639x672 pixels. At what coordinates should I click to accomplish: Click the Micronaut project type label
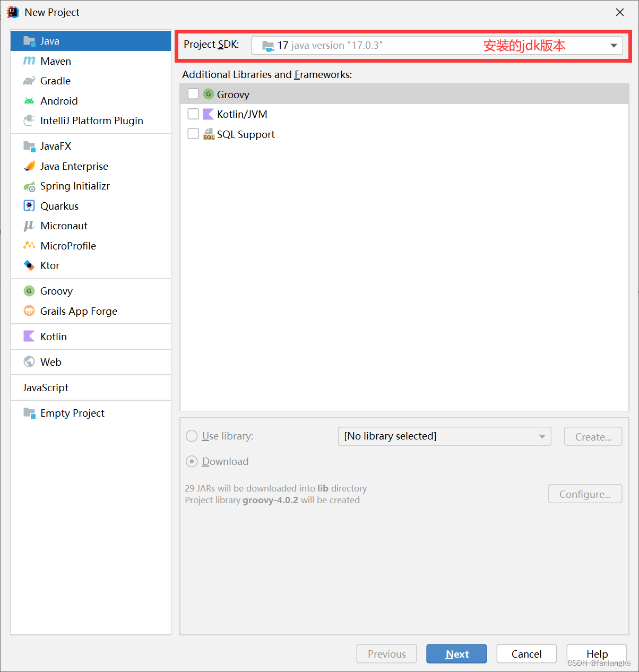point(64,226)
